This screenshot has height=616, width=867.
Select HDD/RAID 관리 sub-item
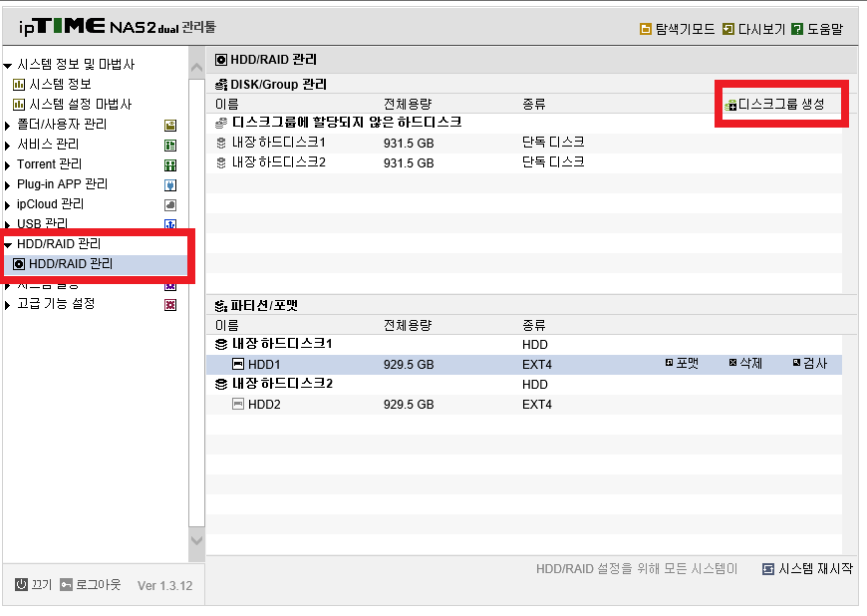[70, 264]
